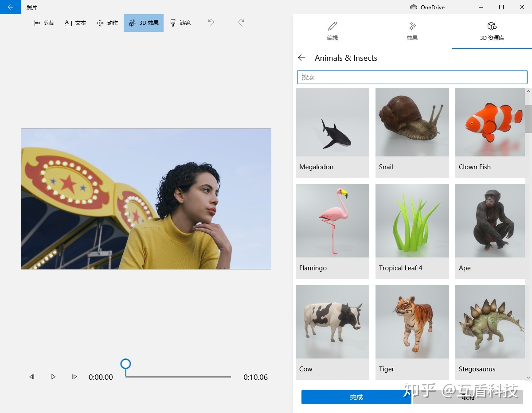Select the Snail 3D model

click(412, 132)
